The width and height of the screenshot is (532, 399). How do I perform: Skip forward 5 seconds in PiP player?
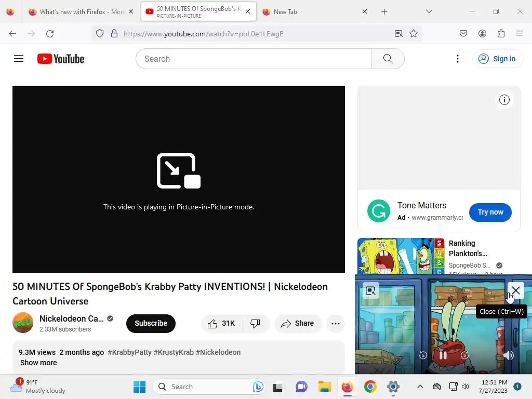[464, 355]
